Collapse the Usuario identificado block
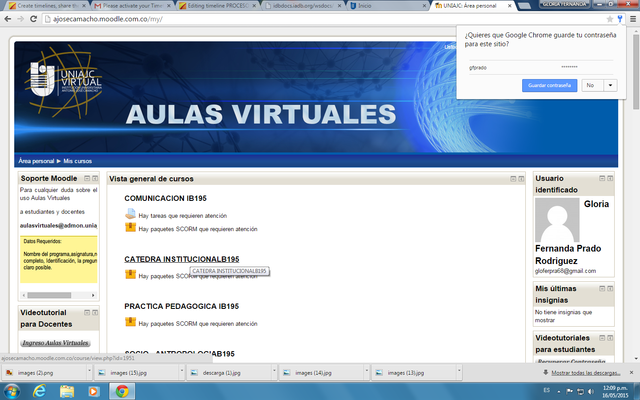Image resolution: width=640 pixels, height=400 pixels. (x=602, y=178)
